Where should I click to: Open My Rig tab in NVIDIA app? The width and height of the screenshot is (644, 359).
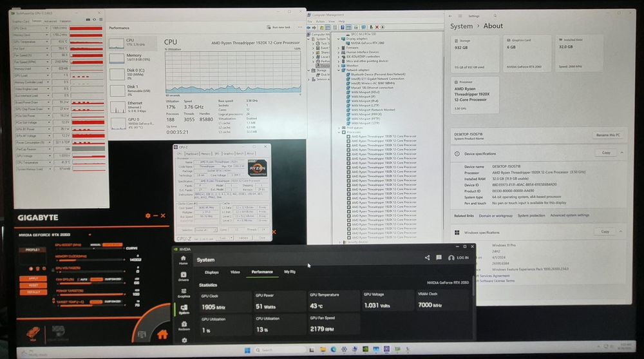tap(290, 272)
